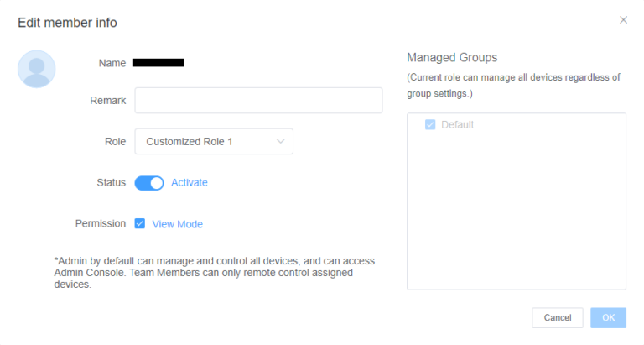Toggle the Default managed group checkbox
Image resolution: width=644 pixels, height=345 pixels.
[430, 124]
